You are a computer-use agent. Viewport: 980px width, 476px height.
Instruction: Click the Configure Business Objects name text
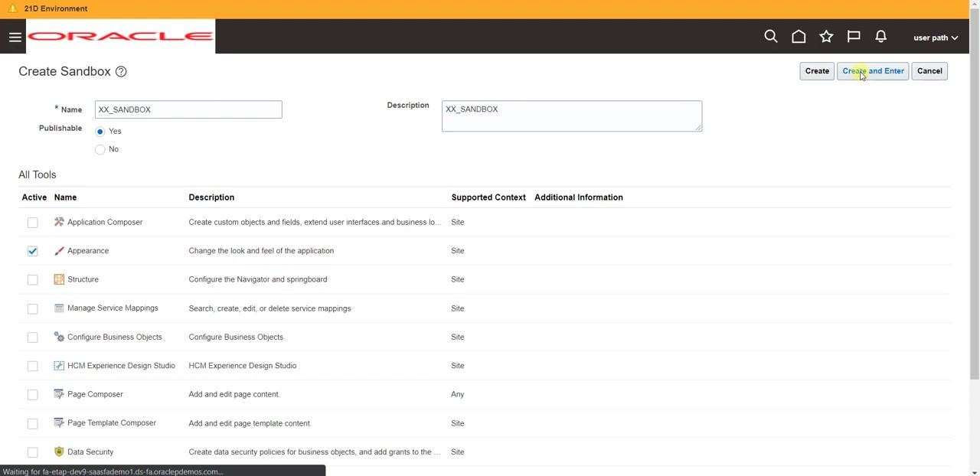[x=115, y=337]
